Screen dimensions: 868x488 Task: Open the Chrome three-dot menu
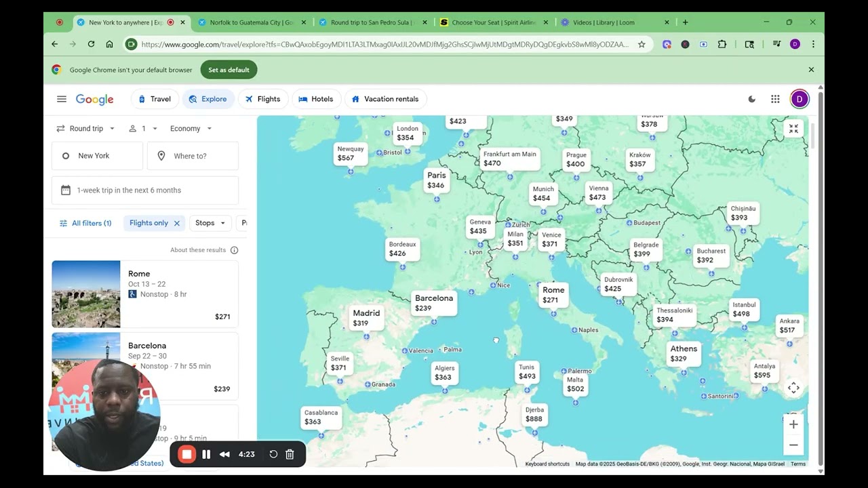813,44
